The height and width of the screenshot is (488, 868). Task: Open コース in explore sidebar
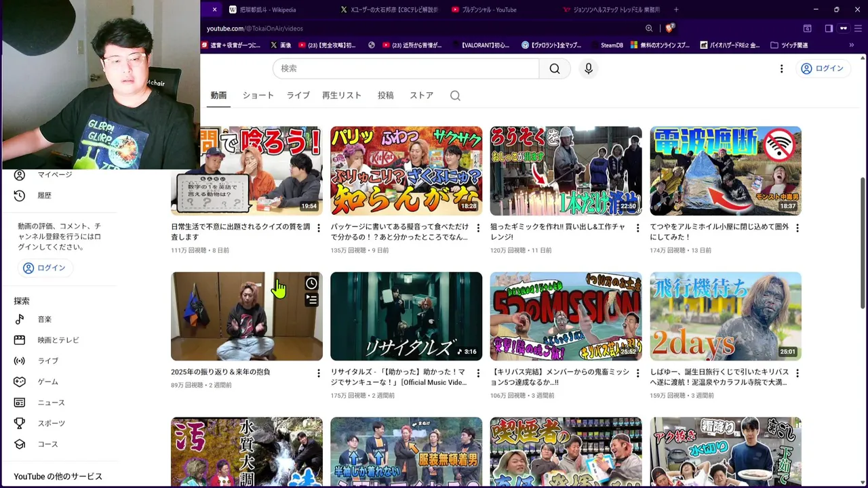[x=37, y=444]
